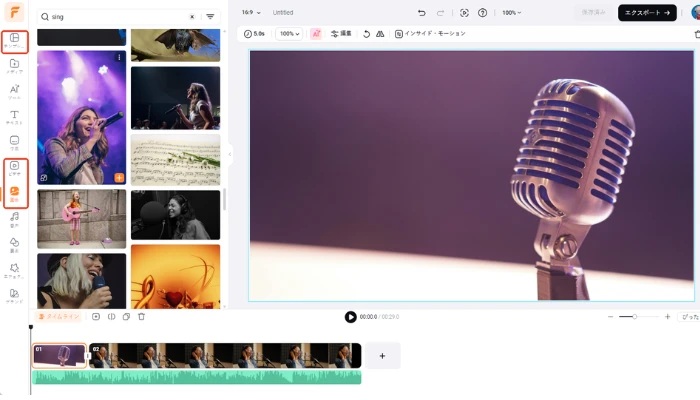Open the Text sidebar tab
Screen dimensions: 700x400
coord(14,117)
